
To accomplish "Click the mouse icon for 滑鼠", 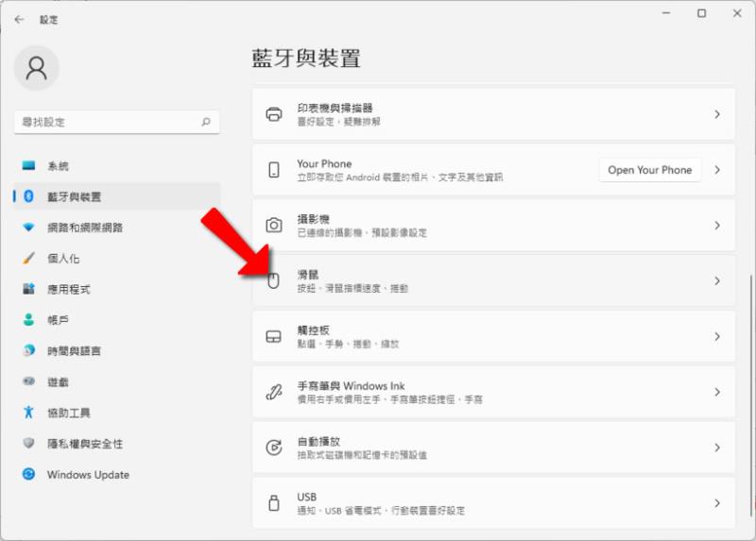I will click(273, 280).
